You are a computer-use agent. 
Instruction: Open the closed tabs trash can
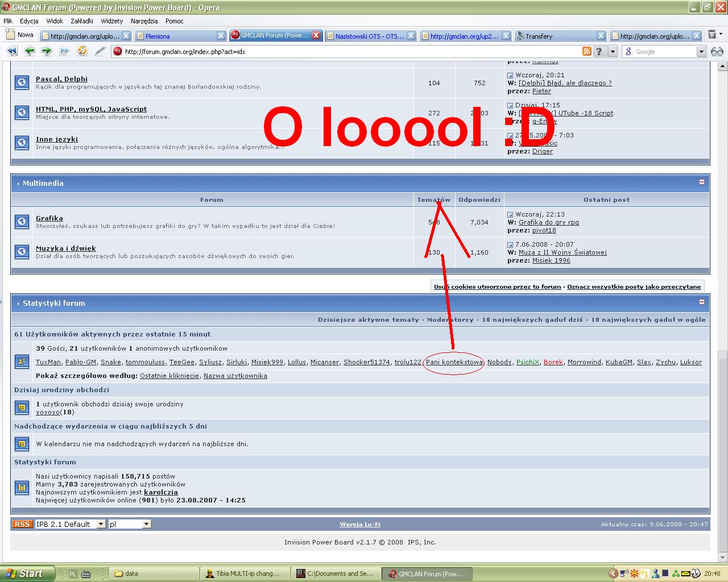point(712,35)
